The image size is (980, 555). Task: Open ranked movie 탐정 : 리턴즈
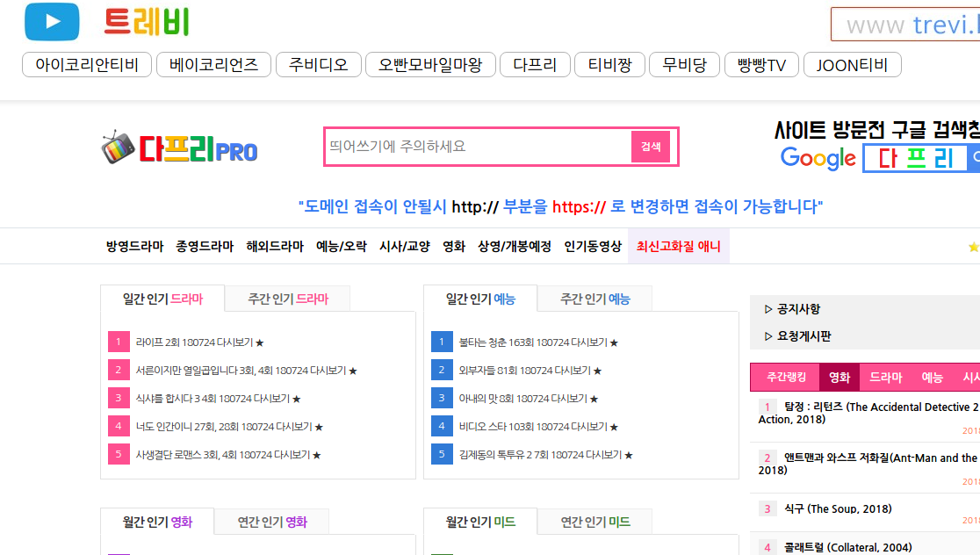[868, 413]
